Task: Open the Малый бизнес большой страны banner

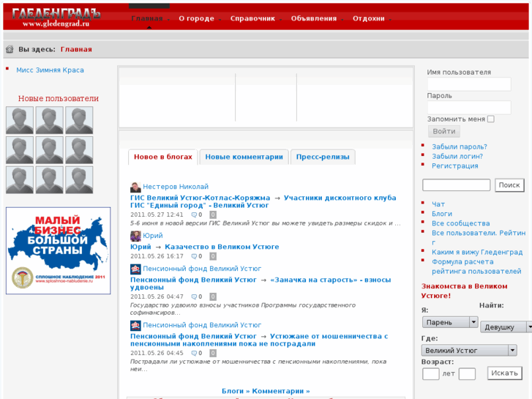Action: tap(59, 250)
